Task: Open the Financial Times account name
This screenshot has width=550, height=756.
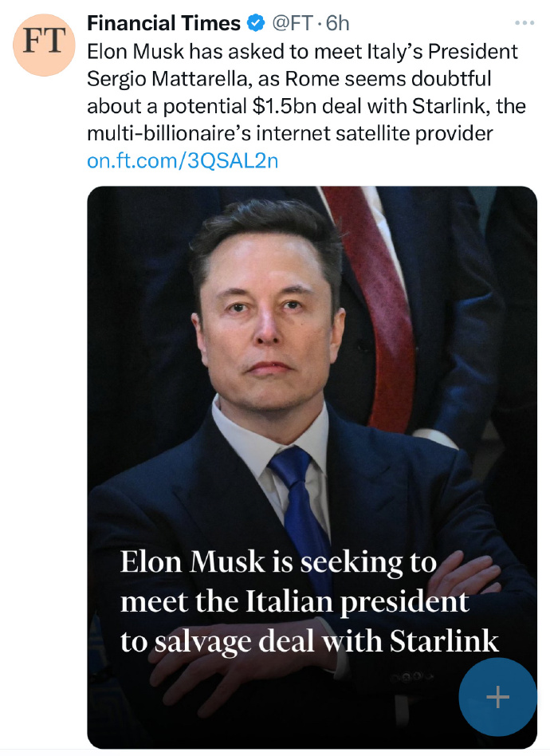Action: pos(163,22)
